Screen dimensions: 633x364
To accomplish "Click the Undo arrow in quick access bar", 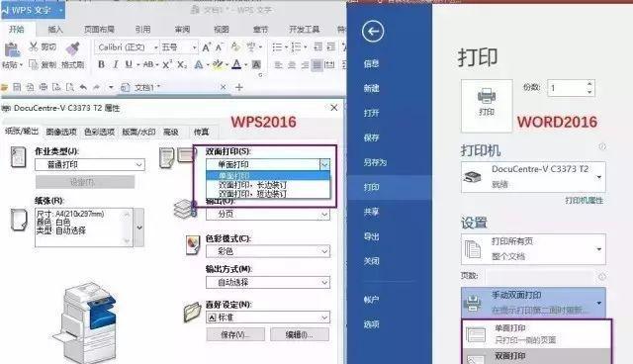I will (x=83, y=87).
